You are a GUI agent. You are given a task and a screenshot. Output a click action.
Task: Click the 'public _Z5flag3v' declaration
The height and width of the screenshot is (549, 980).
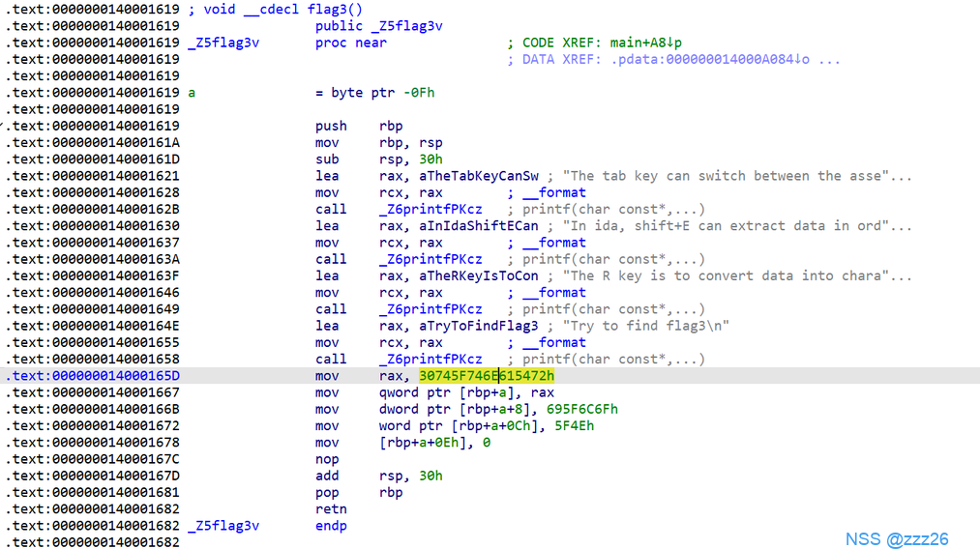click(378, 26)
